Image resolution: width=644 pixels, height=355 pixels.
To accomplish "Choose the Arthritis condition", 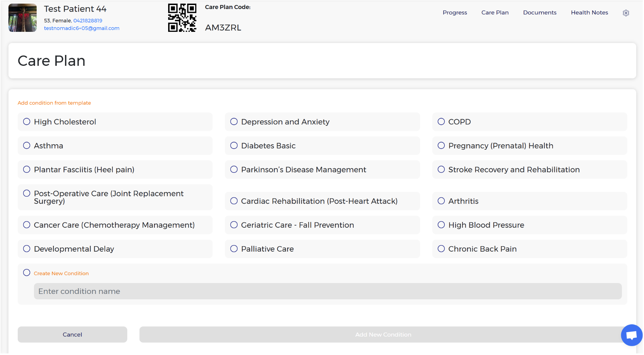I will coord(441,201).
